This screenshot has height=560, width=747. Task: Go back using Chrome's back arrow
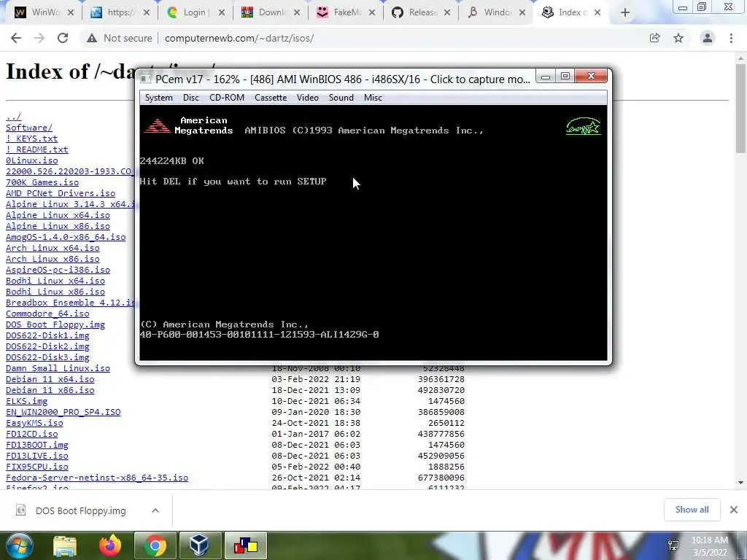click(16, 38)
